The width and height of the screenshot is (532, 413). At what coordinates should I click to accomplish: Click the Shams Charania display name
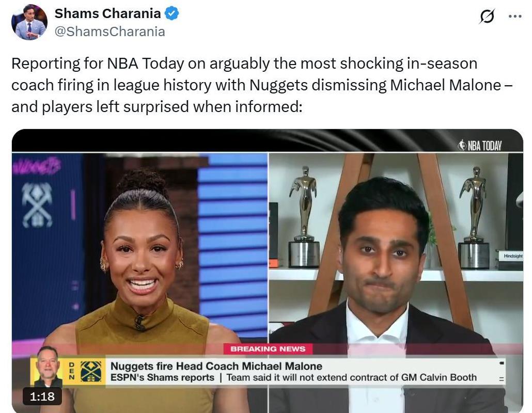coord(107,13)
